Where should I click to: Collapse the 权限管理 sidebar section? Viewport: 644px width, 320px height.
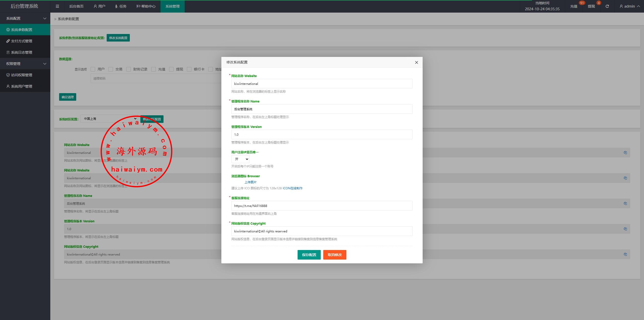[25, 64]
